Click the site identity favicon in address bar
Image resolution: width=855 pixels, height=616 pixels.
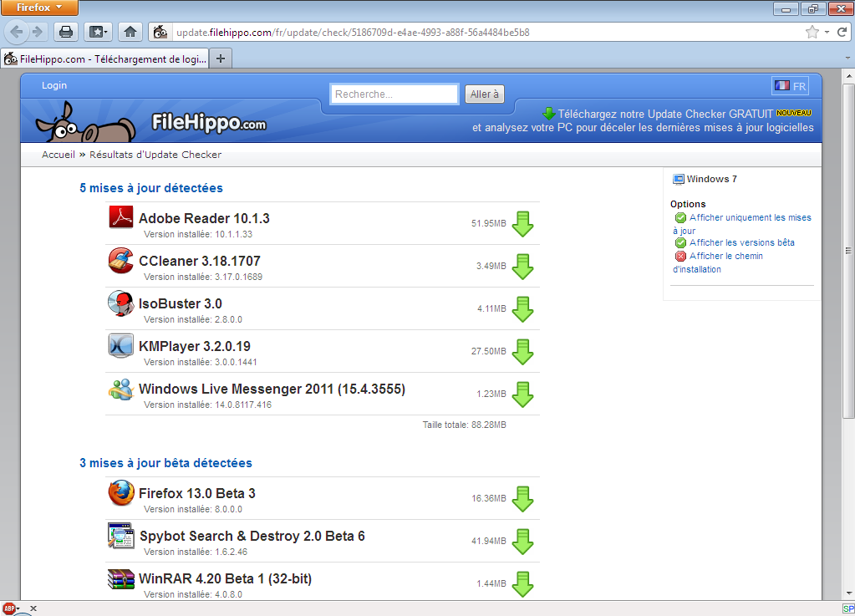coord(160,32)
